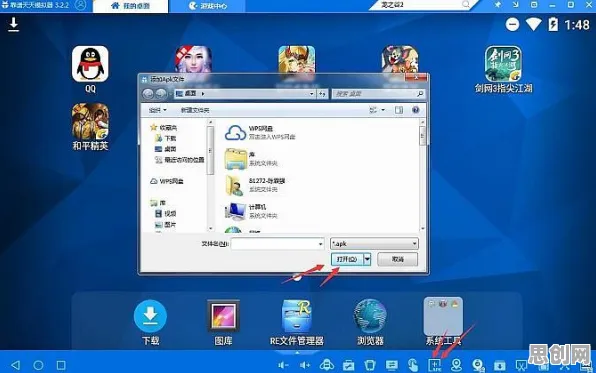This screenshot has height=373, width=596.
Task: Click the download box toolbar icon
Action: (499, 366)
